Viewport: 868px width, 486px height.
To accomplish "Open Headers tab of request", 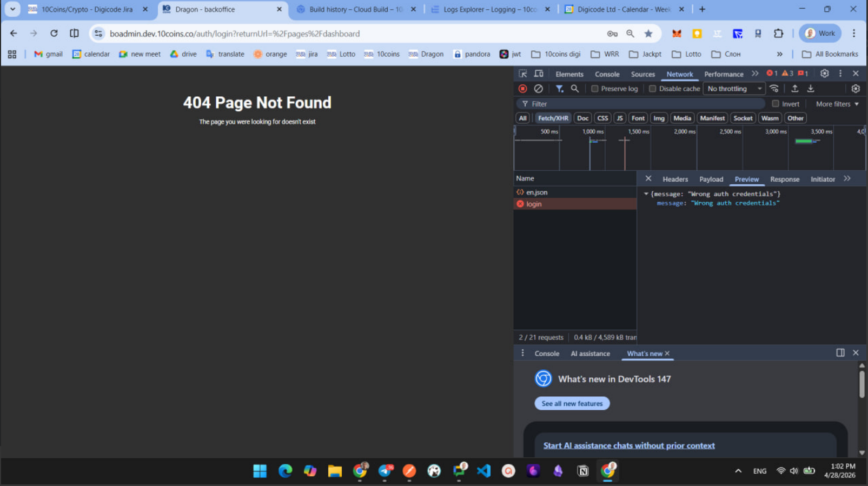I will tap(675, 179).
